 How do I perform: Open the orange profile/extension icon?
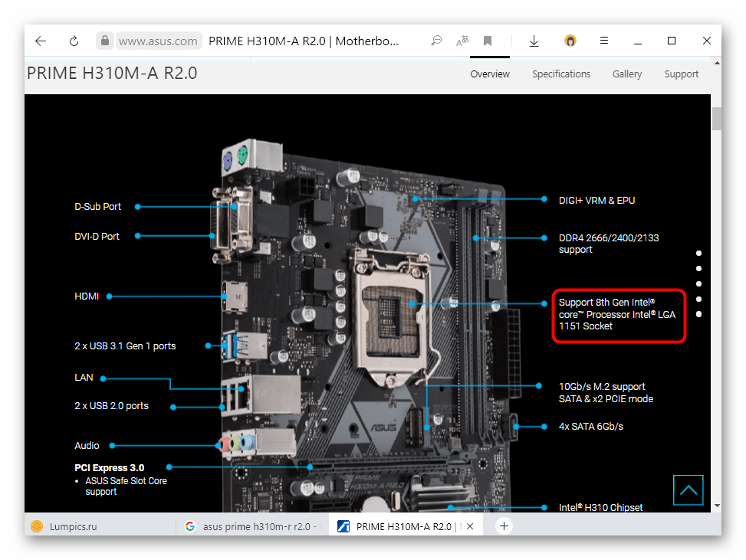[x=570, y=41]
